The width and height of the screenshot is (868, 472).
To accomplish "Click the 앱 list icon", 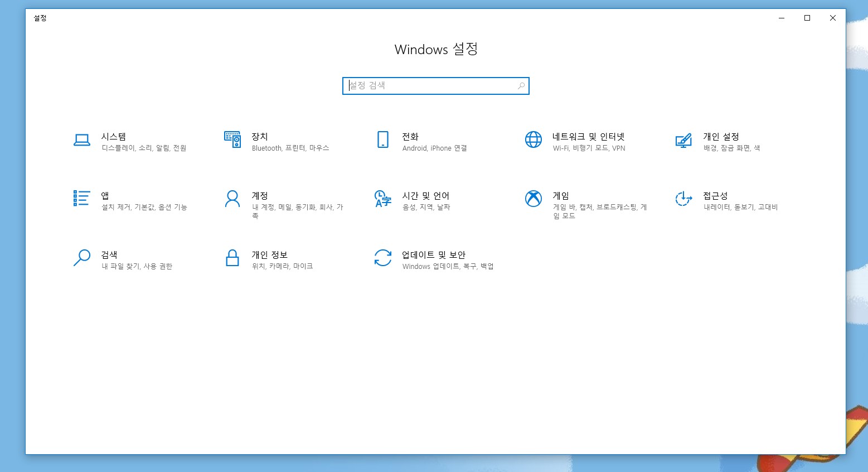I will pos(81,198).
